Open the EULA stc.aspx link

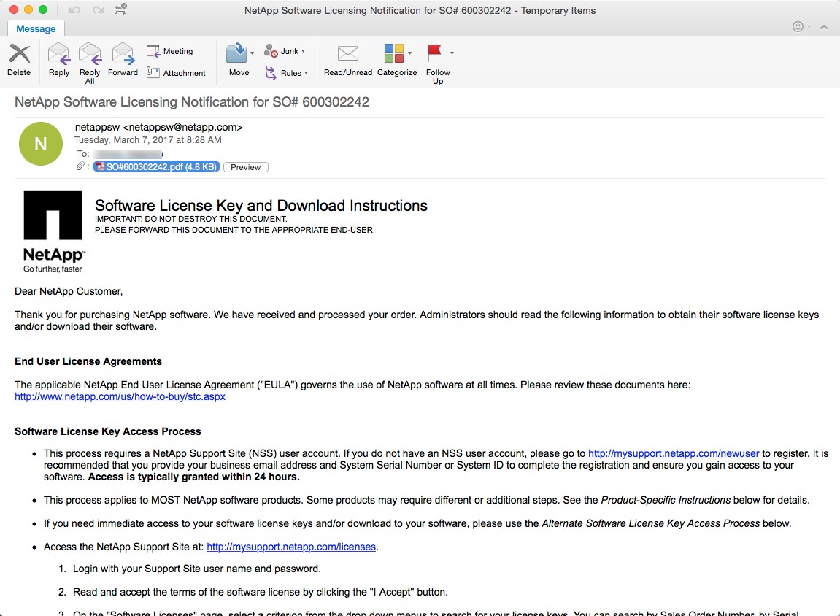click(x=120, y=396)
